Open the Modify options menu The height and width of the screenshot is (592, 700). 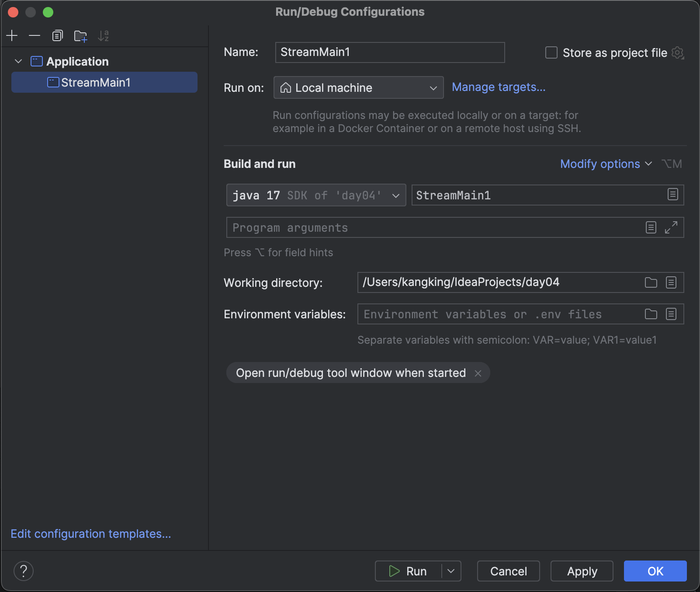click(x=606, y=164)
